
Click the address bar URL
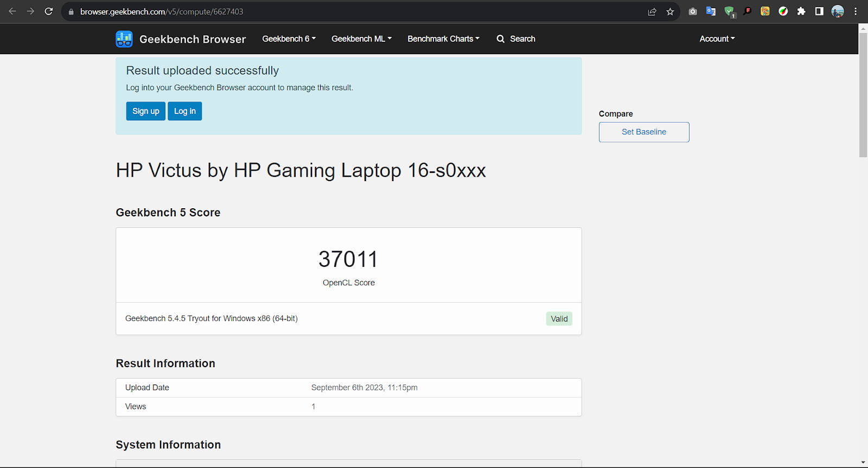(x=162, y=11)
